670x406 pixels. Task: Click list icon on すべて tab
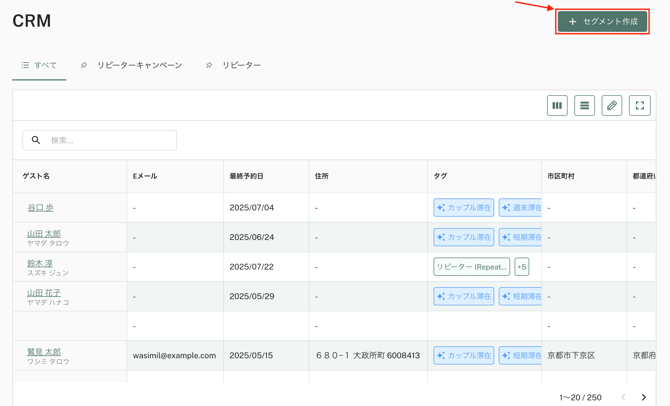[x=25, y=65]
